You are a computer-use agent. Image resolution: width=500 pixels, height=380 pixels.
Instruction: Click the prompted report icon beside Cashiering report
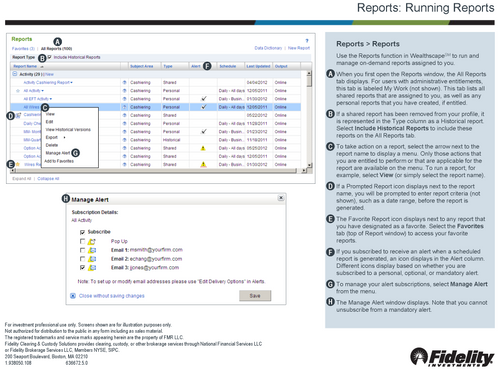[19, 115]
